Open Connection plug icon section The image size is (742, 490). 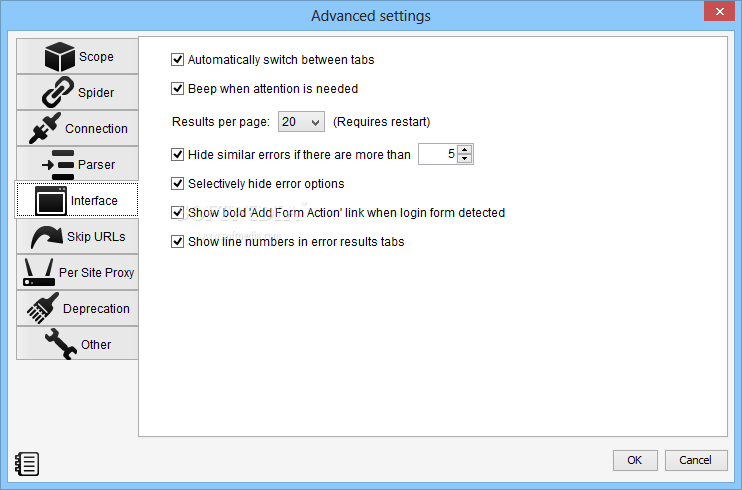tap(45, 128)
